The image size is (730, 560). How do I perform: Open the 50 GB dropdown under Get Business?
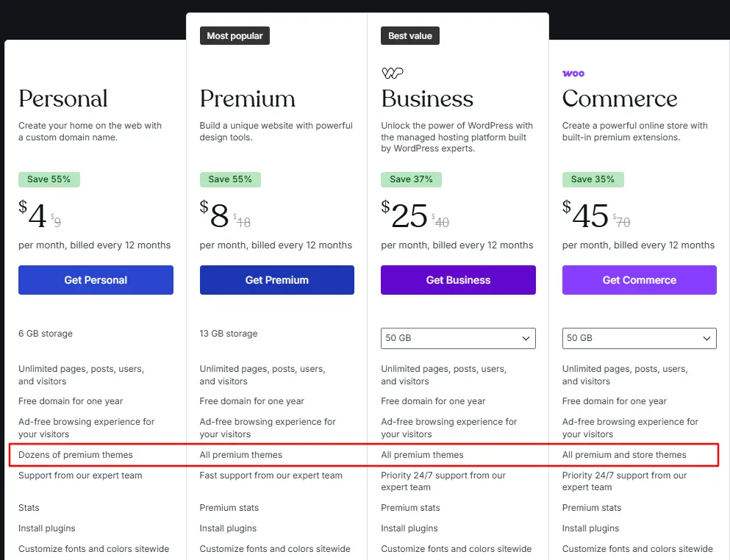(457, 338)
